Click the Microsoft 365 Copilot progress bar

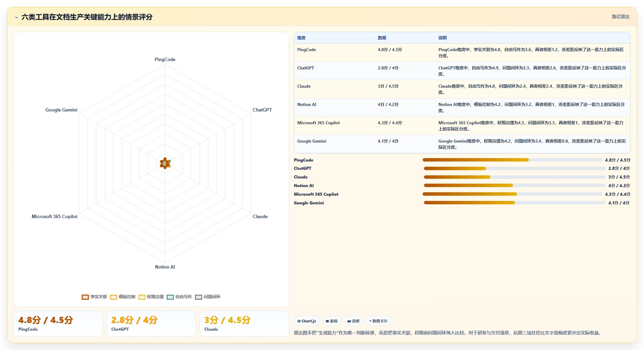[512, 194]
